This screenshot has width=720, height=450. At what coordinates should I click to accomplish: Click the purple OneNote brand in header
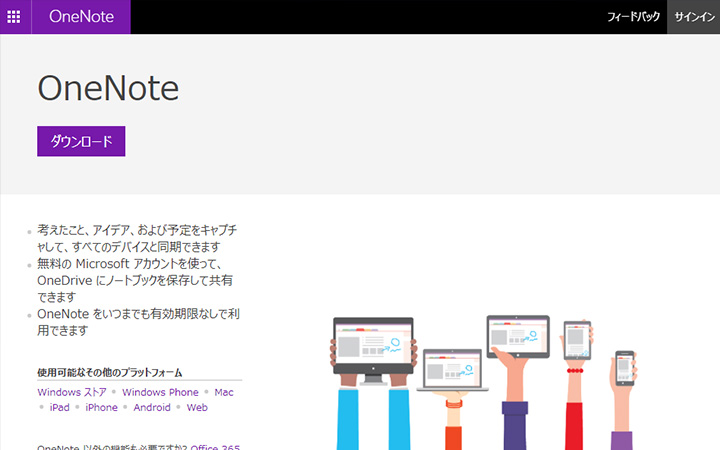tap(80, 17)
